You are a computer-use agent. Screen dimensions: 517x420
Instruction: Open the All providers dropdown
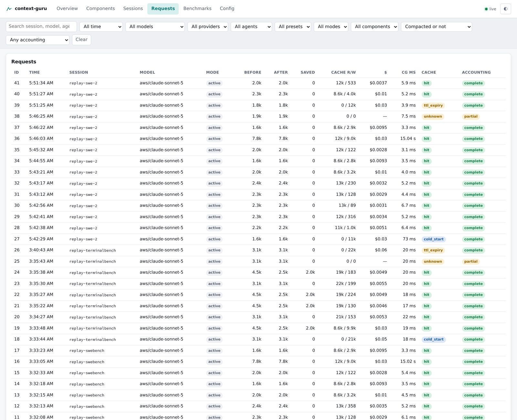click(x=208, y=27)
